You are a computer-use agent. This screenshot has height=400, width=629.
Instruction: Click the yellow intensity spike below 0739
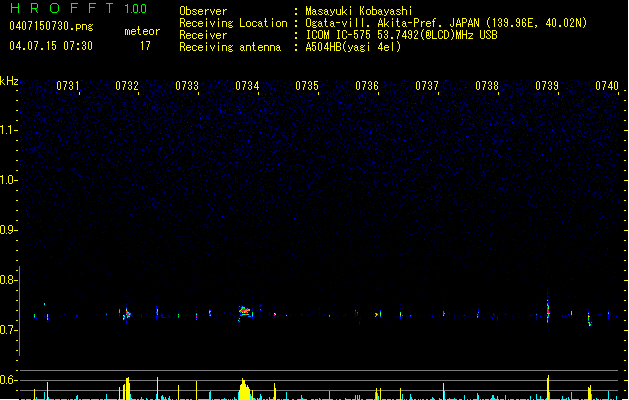point(548,387)
